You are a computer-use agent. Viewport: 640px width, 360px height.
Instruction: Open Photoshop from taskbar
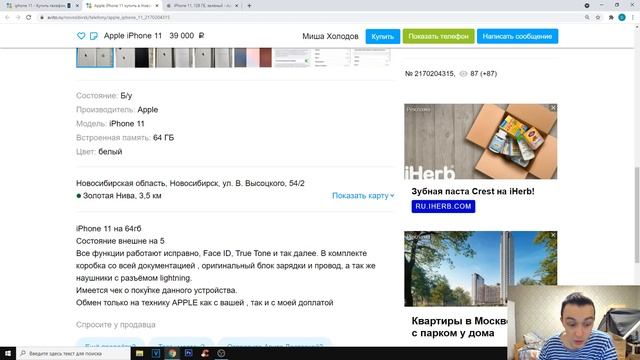(189, 353)
